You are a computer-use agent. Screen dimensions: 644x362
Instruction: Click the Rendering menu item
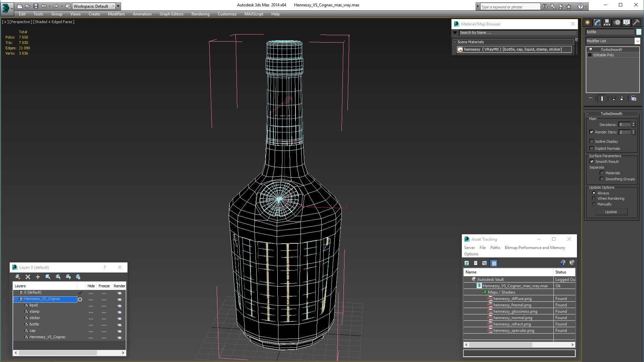click(x=201, y=14)
